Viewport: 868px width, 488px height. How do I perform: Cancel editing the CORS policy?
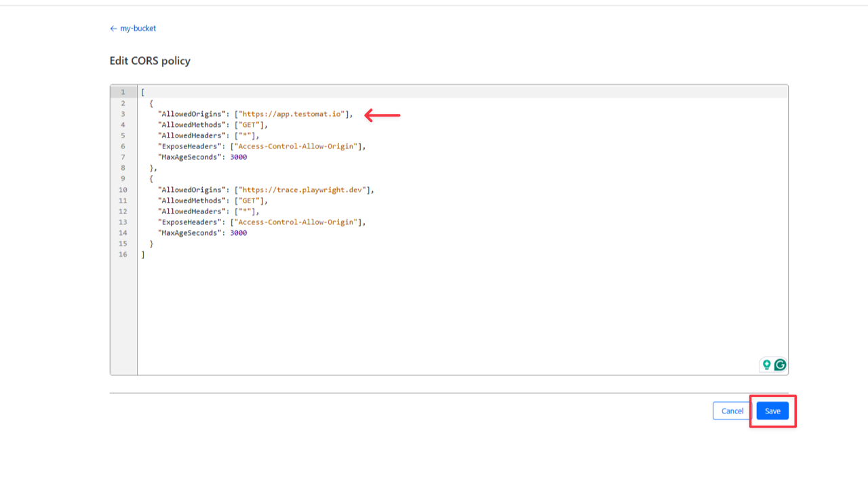coord(732,411)
